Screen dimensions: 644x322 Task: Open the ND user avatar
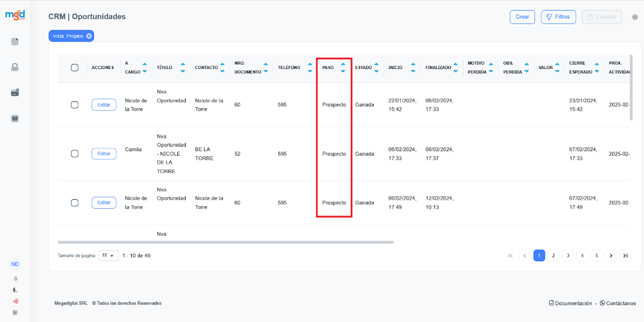pyautogui.click(x=15, y=265)
